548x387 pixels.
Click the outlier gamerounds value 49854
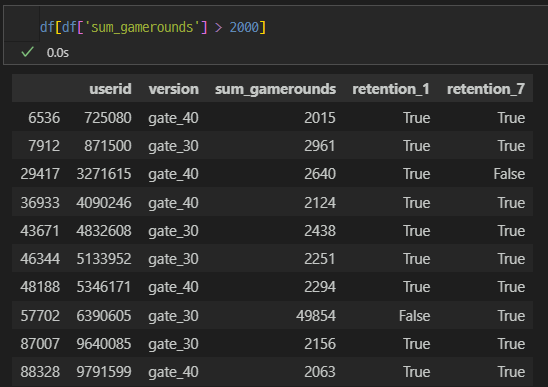[316, 316]
